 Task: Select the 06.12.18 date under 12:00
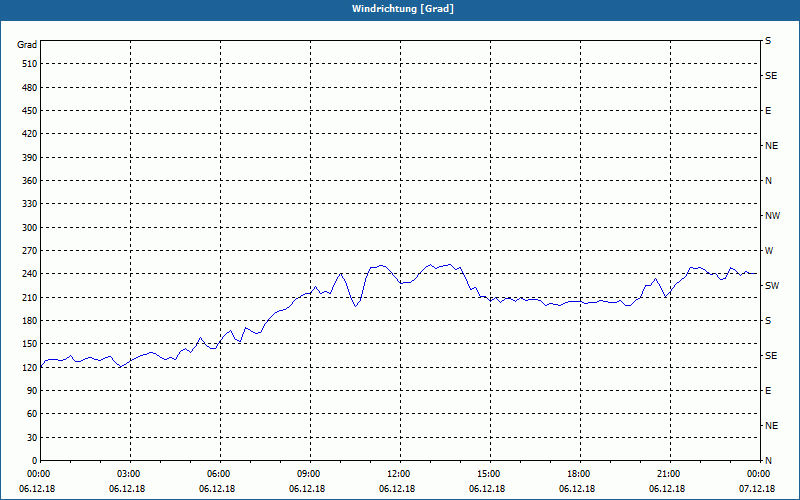[x=397, y=489]
